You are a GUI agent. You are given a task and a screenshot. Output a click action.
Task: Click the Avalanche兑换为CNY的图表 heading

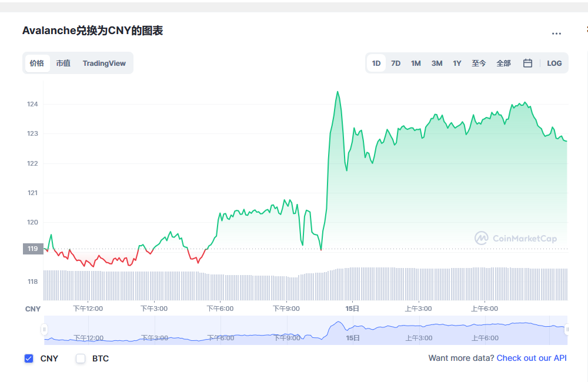[93, 31]
